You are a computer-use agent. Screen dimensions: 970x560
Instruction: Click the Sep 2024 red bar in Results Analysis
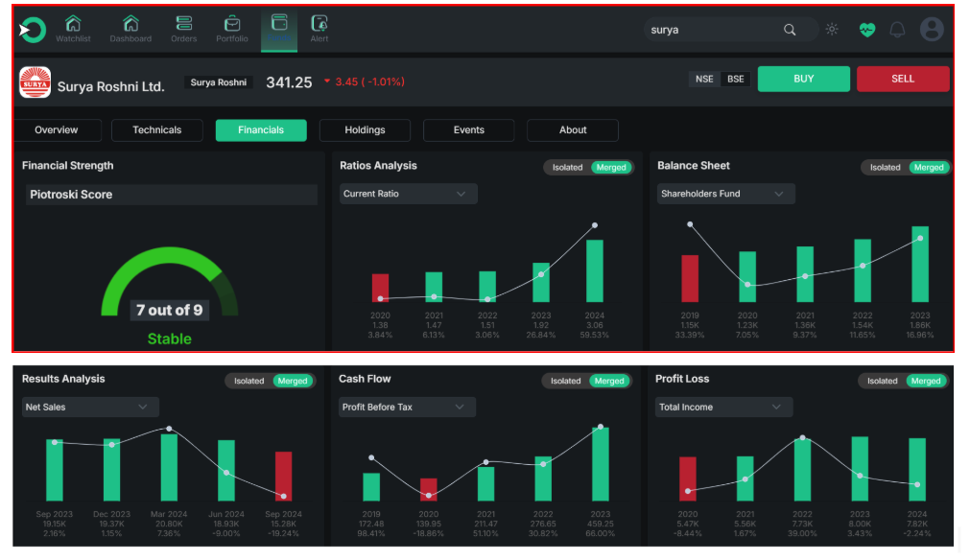point(283,476)
